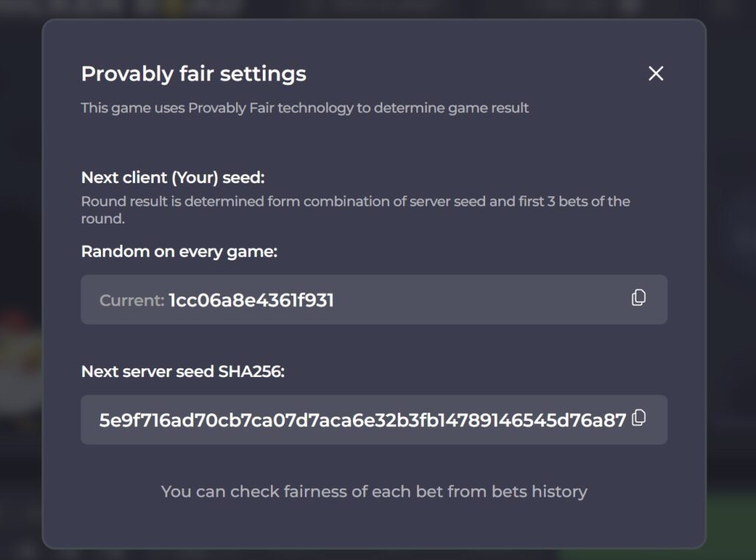Image resolution: width=756 pixels, height=560 pixels.
Task: Click the bets history fairness note
Action: [374, 491]
